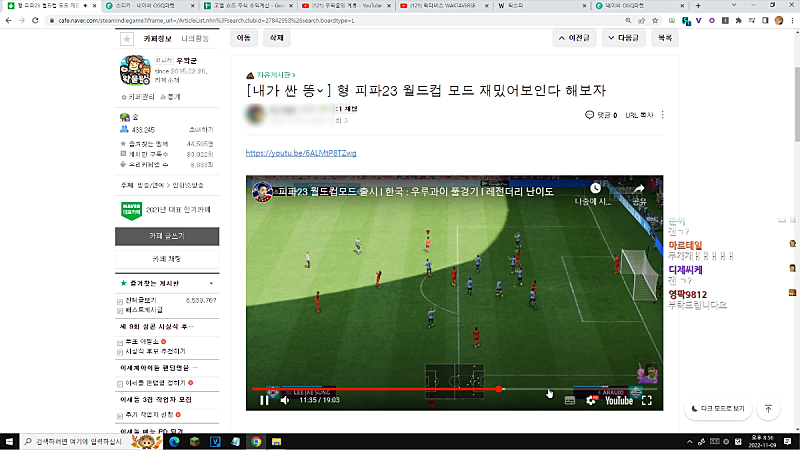The height and width of the screenshot is (450, 800).
Task: Switch to the Wikipedia tab
Action: 541,6
